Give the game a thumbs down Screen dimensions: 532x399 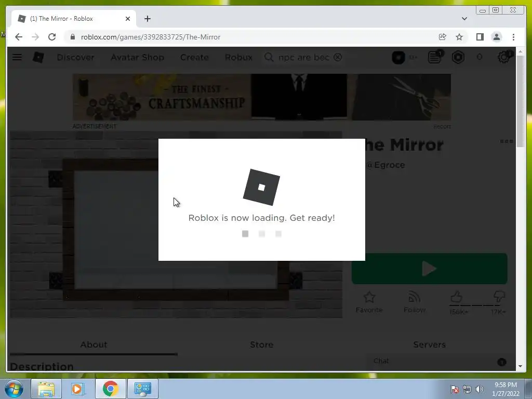tap(499, 298)
